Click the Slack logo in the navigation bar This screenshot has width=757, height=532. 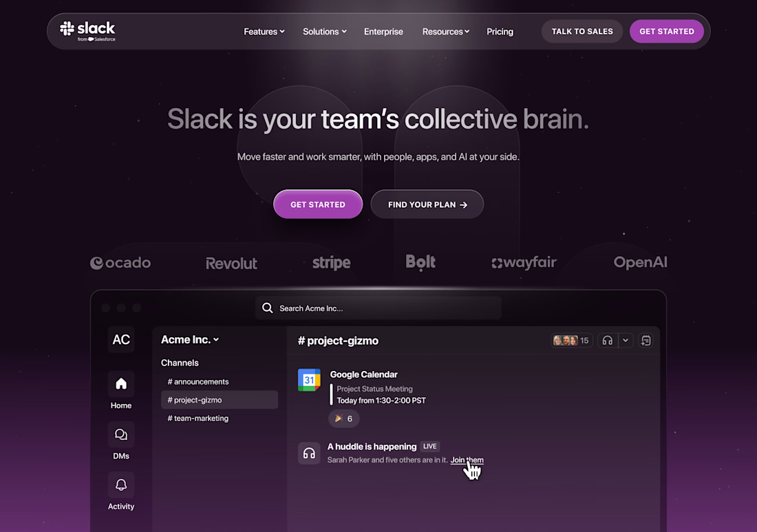pyautogui.click(x=87, y=32)
